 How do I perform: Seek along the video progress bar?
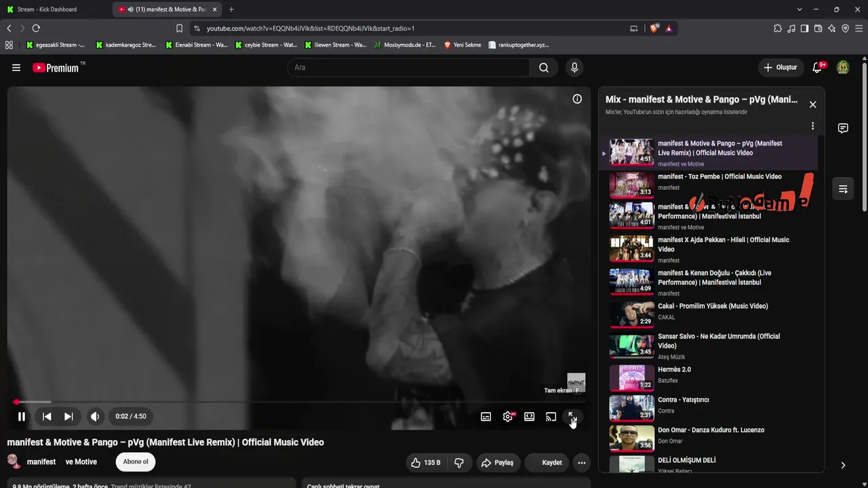tap(298, 402)
